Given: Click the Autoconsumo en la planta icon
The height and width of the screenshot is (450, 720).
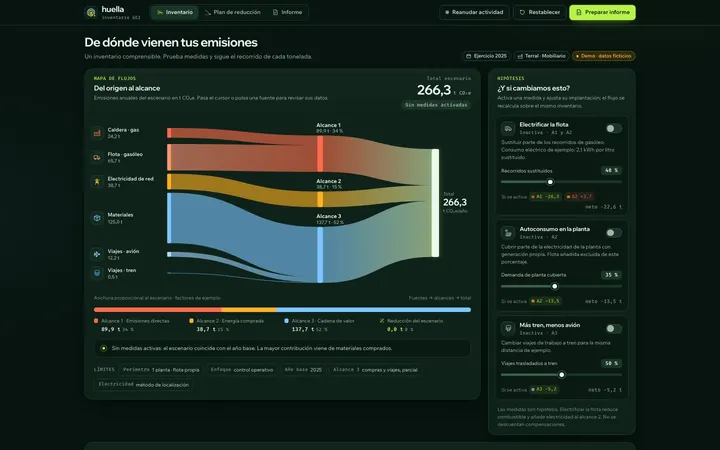Looking at the screenshot, I should point(508,233).
